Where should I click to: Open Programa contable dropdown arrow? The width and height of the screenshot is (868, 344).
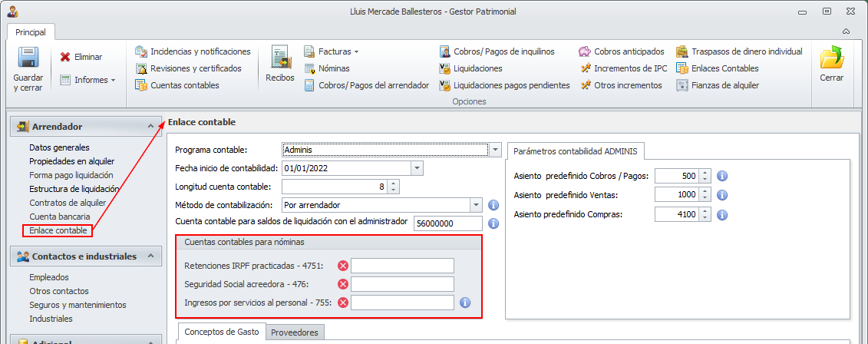point(495,150)
